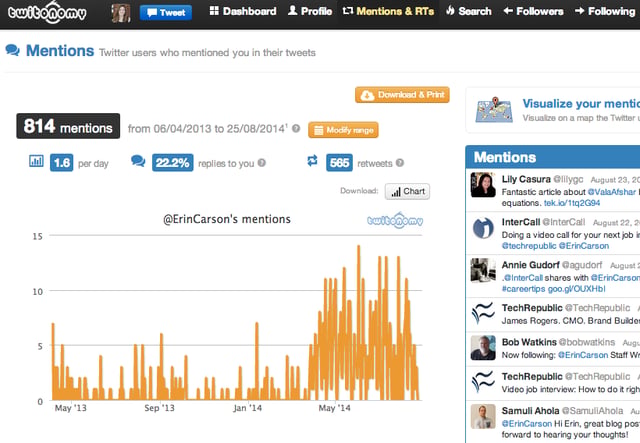The height and width of the screenshot is (443, 640).
Task: Click the Download & Print button
Action: point(402,95)
